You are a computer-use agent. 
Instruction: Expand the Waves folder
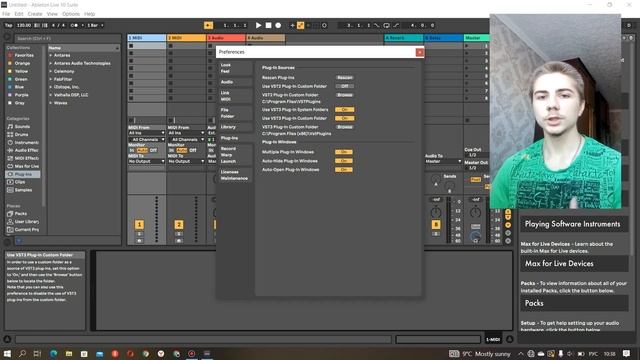coord(51,103)
